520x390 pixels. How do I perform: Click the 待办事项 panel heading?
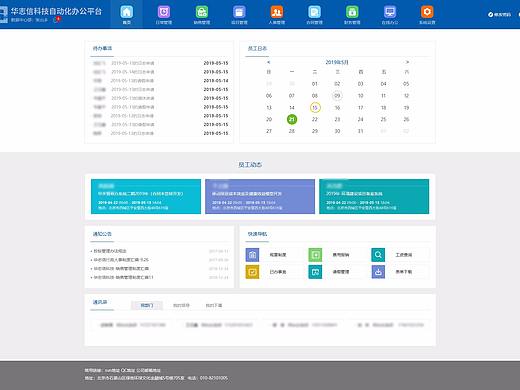[102, 48]
